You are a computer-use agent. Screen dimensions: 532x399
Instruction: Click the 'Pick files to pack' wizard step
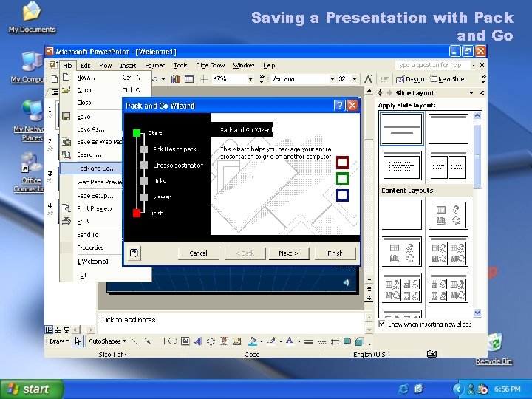pos(174,149)
